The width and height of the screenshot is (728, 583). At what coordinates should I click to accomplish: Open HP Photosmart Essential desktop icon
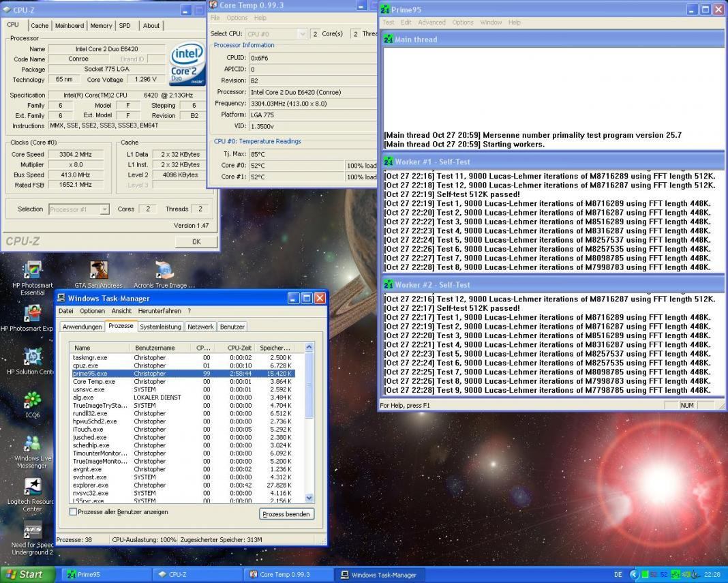[33, 271]
